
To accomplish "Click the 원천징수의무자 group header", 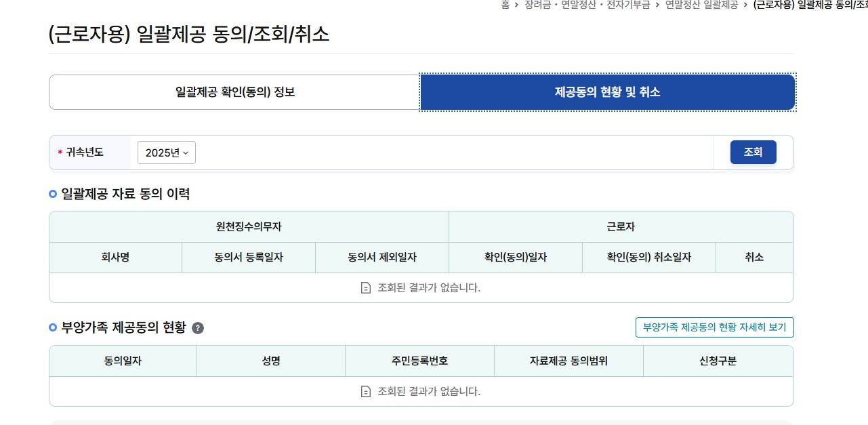I will 249,227.
